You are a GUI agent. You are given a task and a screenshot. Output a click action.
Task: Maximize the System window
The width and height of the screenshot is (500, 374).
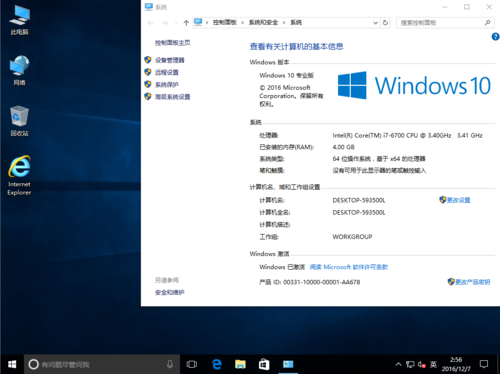click(x=467, y=7)
